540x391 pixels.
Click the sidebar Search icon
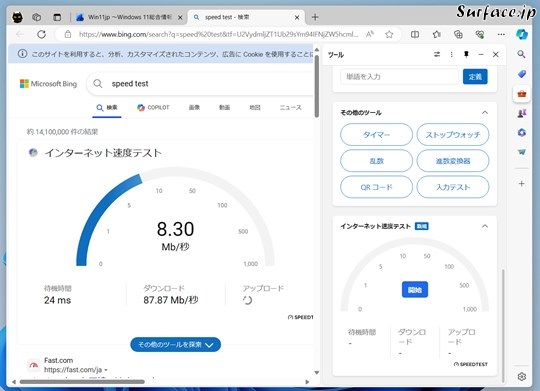click(521, 54)
